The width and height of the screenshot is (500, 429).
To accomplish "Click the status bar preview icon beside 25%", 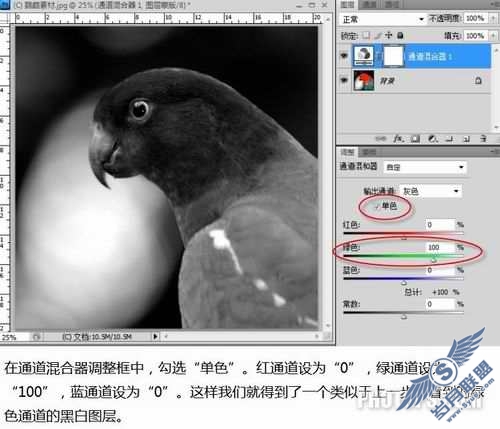I will pyautogui.click(x=36, y=337).
